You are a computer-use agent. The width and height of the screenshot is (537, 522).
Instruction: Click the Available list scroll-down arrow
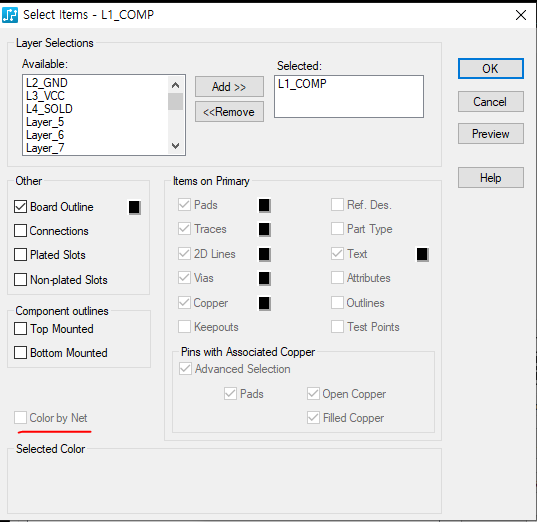pyautogui.click(x=175, y=146)
